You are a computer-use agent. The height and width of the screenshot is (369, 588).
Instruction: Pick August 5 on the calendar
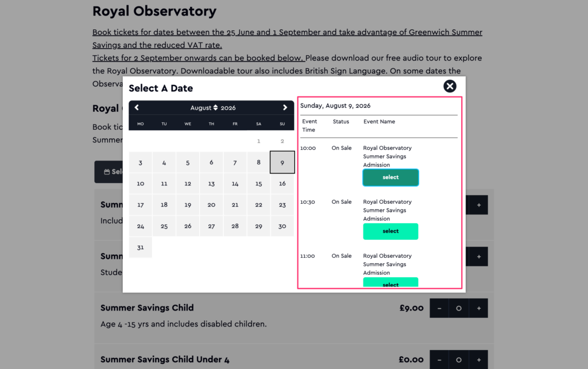tap(188, 162)
